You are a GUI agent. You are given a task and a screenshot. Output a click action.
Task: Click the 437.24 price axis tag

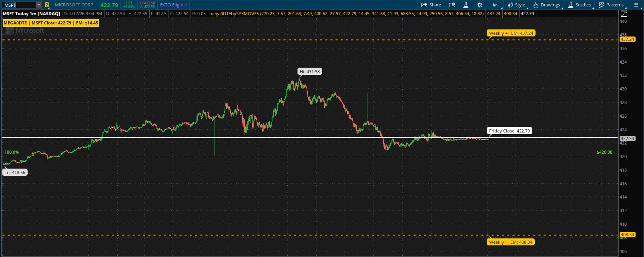(627, 39)
